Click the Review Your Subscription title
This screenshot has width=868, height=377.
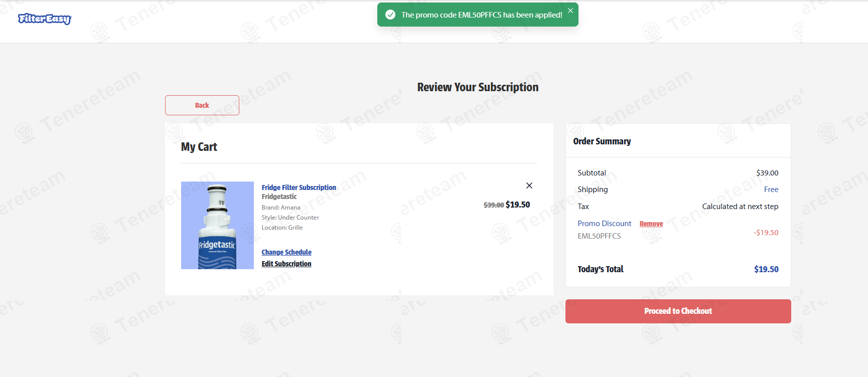(x=478, y=87)
